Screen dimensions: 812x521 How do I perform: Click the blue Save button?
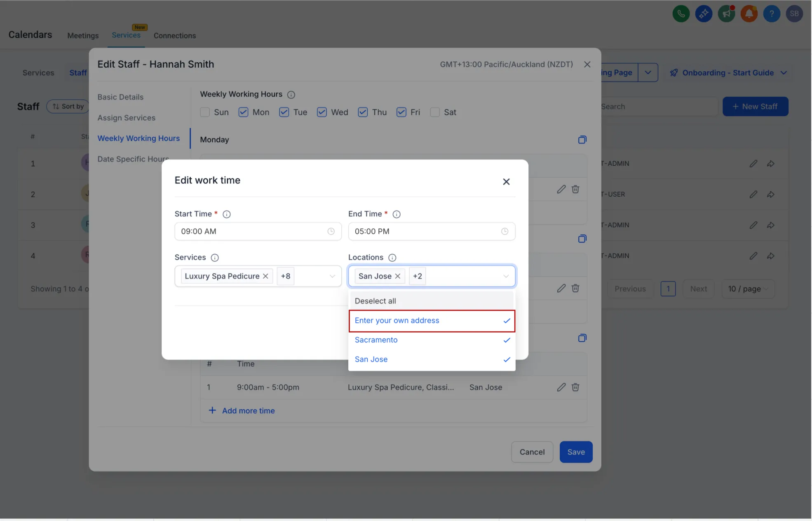pos(576,452)
